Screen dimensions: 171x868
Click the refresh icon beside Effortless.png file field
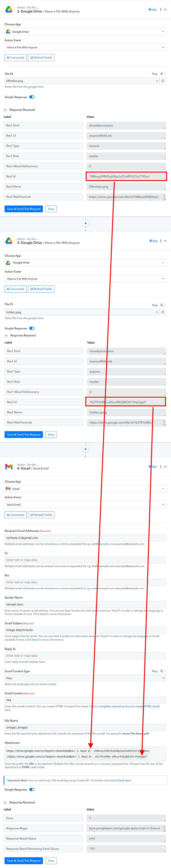coord(163,81)
